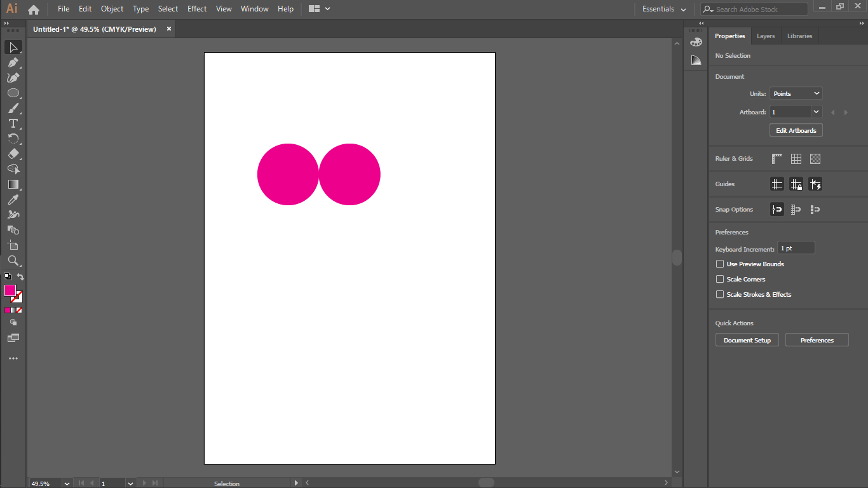Switch to the Layers tab
The image size is (868, 488).
point(765,36)
